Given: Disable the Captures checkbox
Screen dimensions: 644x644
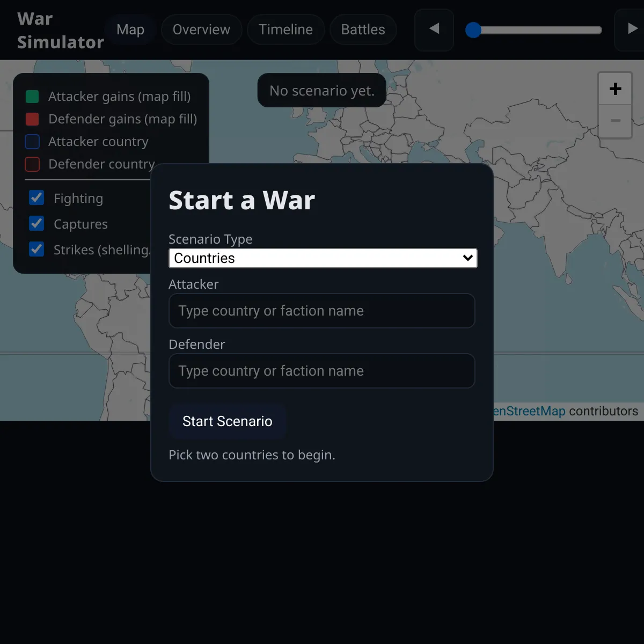Looking at the screenshot, I should click(x=36, y=224).
